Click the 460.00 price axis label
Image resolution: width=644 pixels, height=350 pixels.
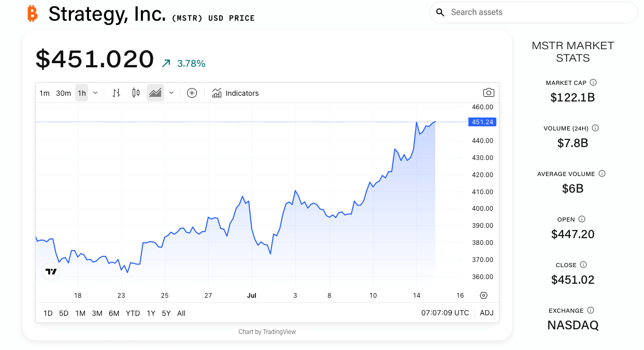[482, 107]
